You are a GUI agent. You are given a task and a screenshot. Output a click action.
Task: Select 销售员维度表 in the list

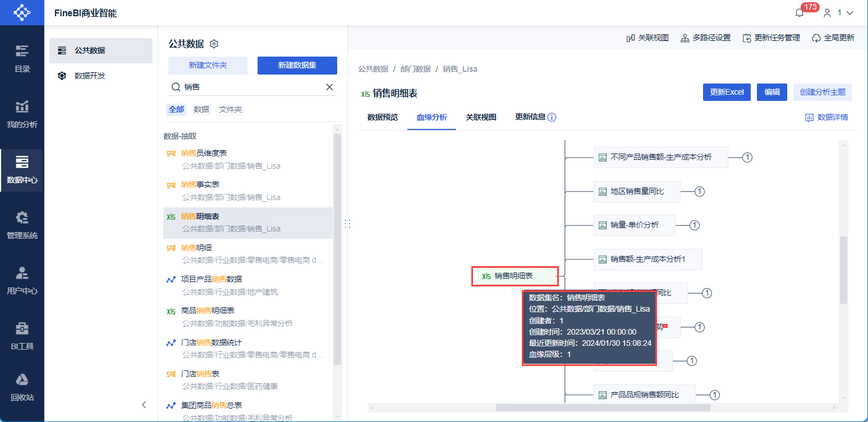point(248,159)
